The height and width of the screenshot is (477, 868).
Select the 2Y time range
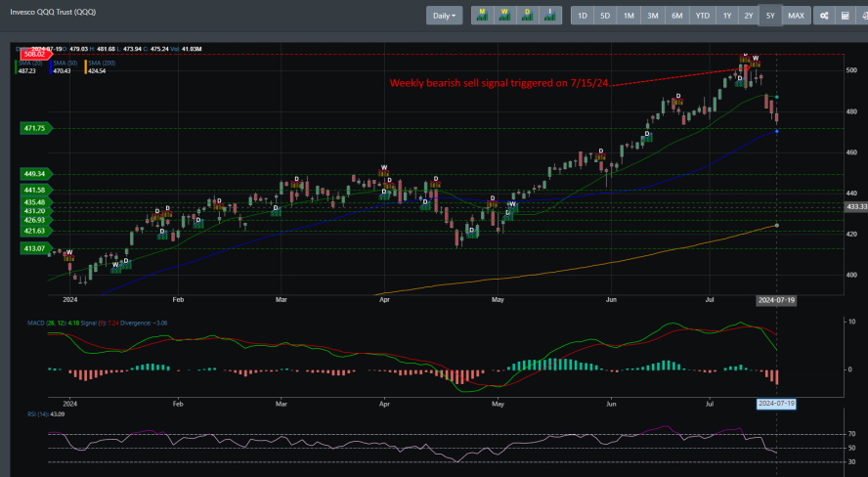click(749, 16)
